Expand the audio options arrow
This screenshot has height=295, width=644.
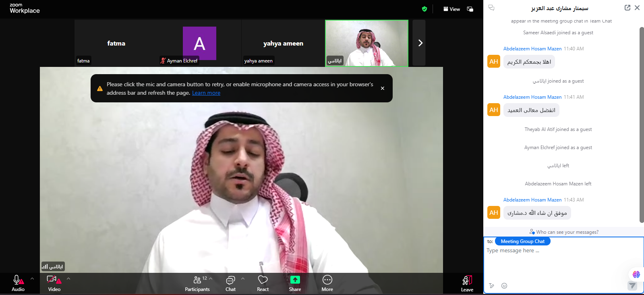click(x=32, y=278)
